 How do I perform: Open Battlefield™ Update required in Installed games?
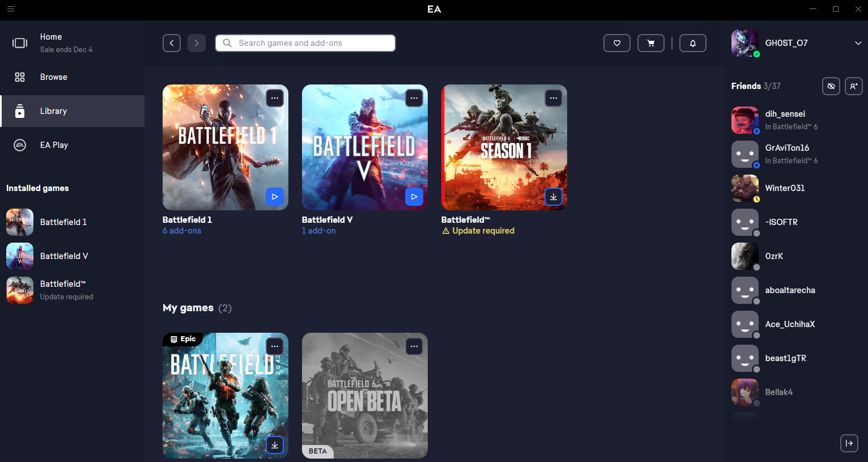[x=73, y=290]
